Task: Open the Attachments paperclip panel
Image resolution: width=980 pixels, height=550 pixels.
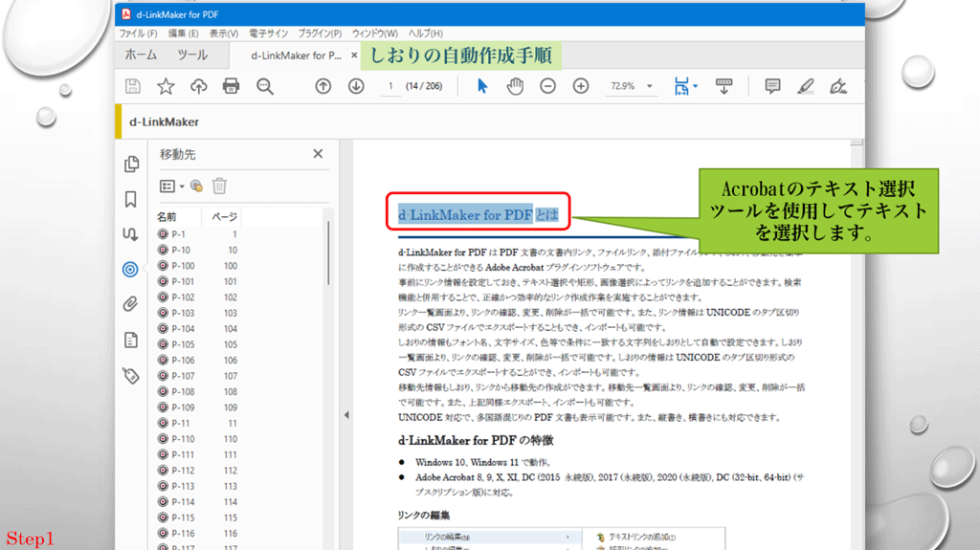Action: point(131,304)
